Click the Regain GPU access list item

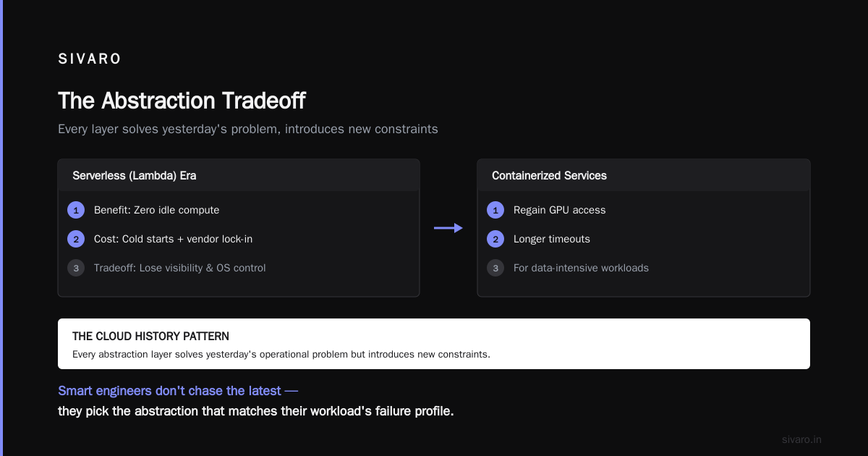click(559, 210)
